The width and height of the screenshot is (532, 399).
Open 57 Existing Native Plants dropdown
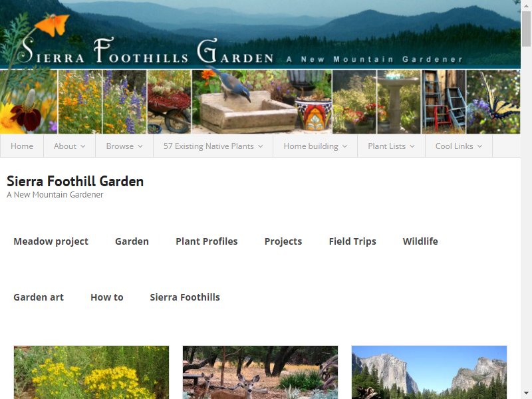point(213,146)
